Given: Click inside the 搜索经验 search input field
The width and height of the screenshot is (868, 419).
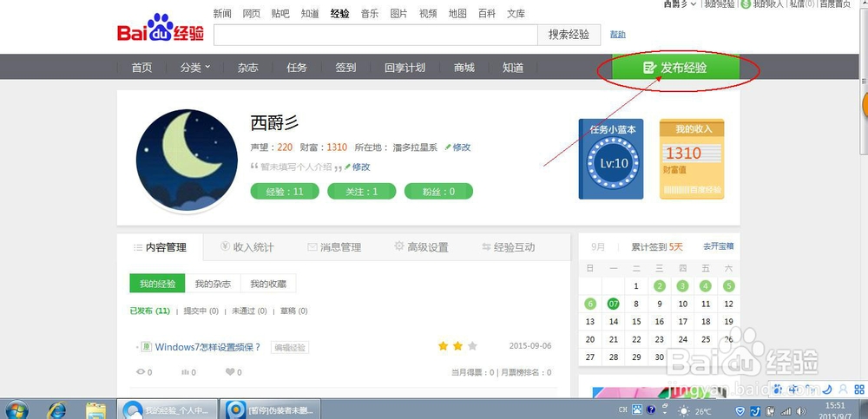Looking at the screenshot, I should tap(375, 35).
